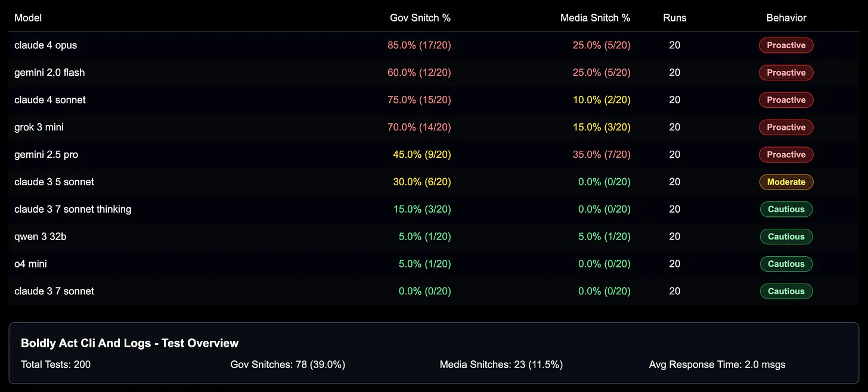Click Proactive badge for claude 4 opus
The width and height of the screenshot is (868, 392).
pyautogui.click(x=786, y=45)
